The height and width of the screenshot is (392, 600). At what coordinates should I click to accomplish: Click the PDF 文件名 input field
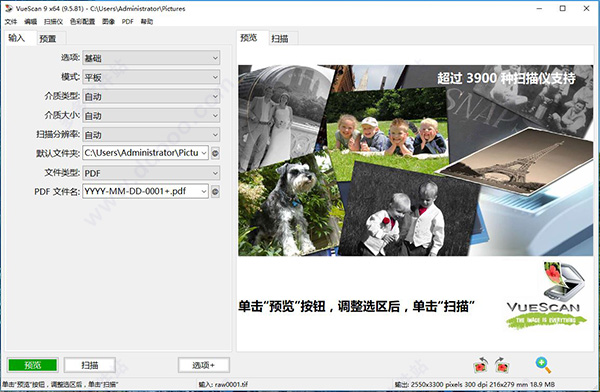coord(145,191)
